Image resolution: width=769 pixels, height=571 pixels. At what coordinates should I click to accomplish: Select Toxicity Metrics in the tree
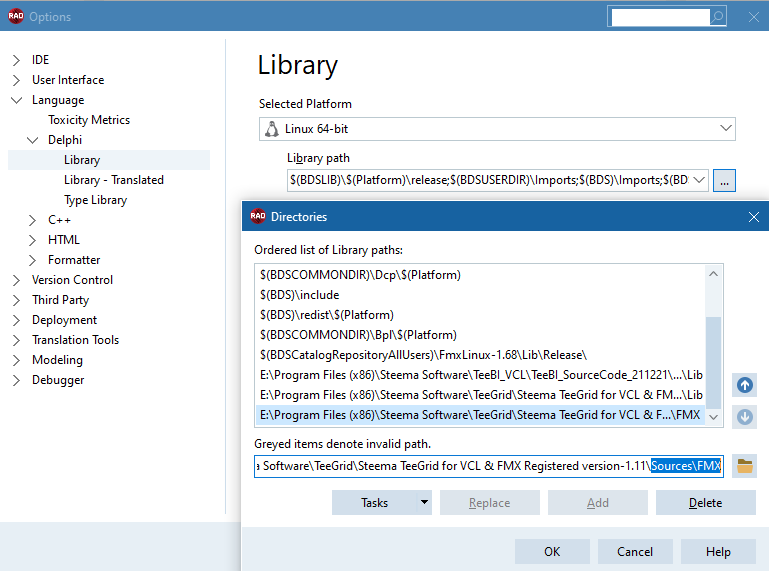click(89, 120)
